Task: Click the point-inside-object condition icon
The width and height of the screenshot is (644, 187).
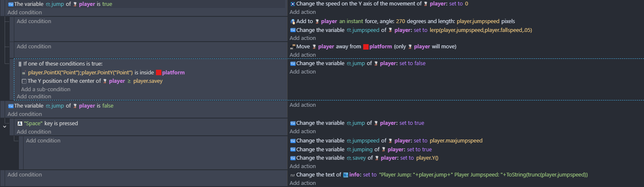Action: click(x=24, y=73)
